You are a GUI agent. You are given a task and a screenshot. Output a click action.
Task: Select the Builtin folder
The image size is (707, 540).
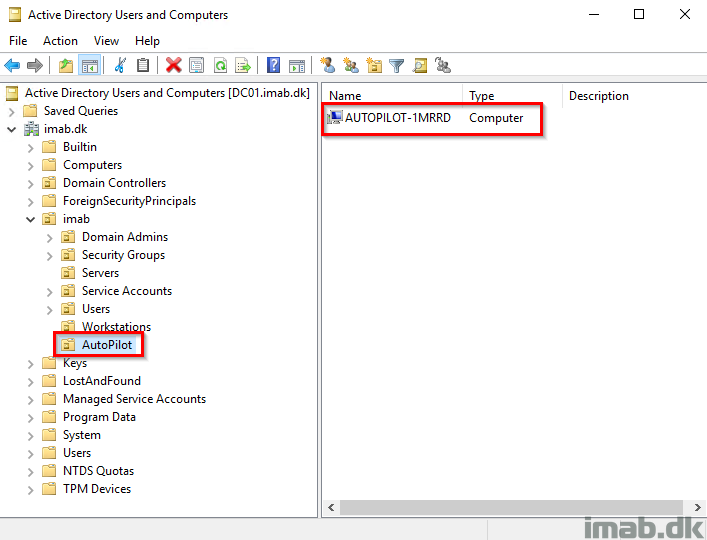(x=79, y=147)
